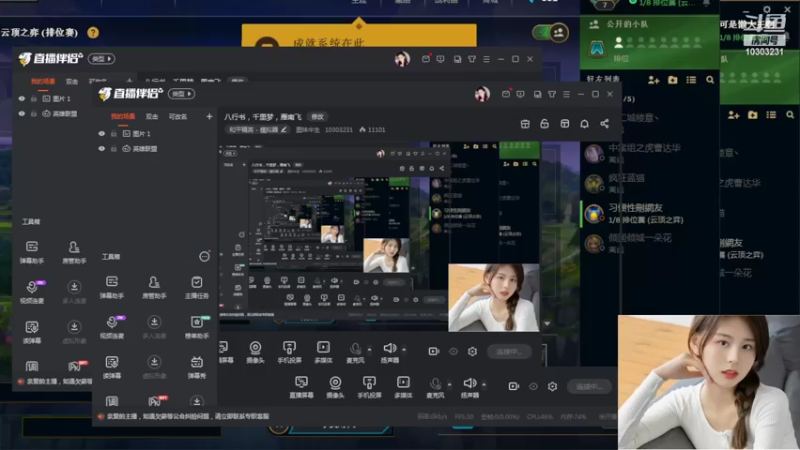
Task: Hide 英雄联盟 source in rear window
Action: 21,114
